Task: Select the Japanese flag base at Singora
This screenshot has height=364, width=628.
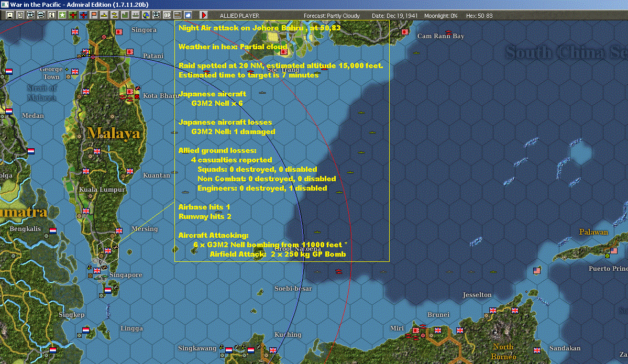Action: [x=119, y=31]
